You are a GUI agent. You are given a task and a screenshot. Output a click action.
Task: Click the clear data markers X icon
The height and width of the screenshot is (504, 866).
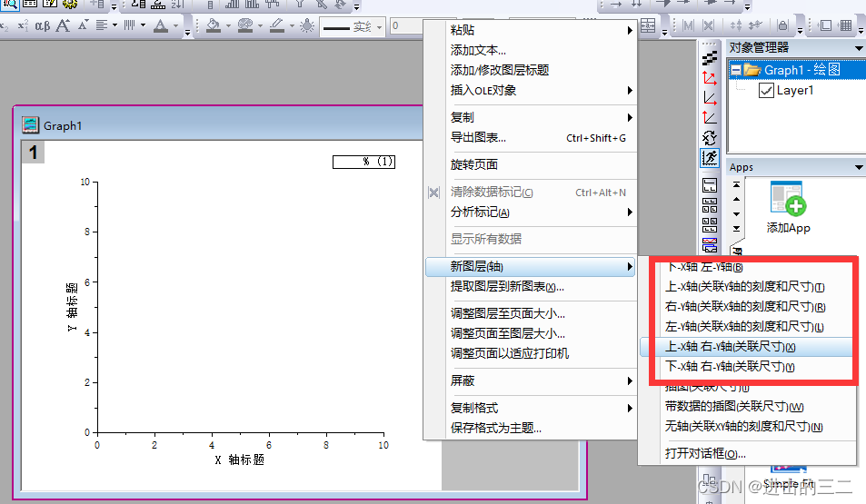(434, 193)
